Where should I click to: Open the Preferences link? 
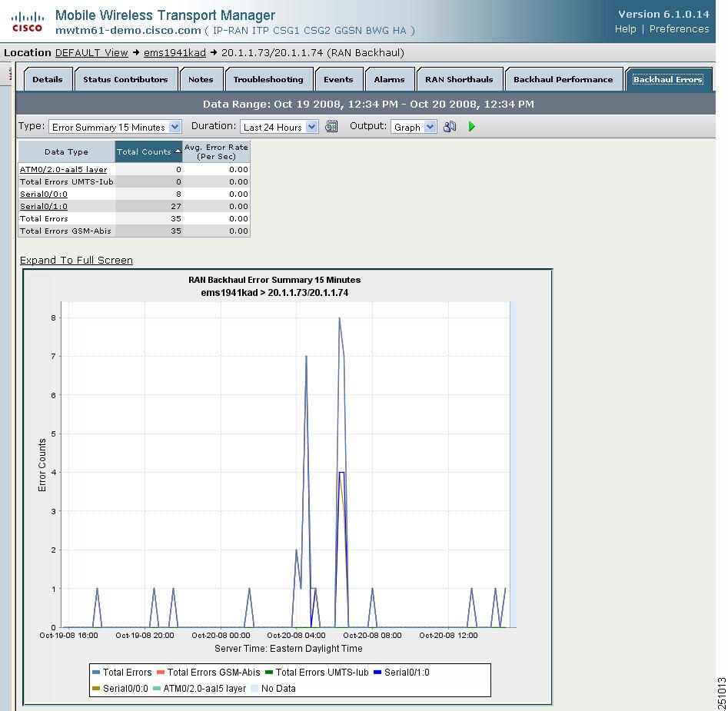[680, 28]
